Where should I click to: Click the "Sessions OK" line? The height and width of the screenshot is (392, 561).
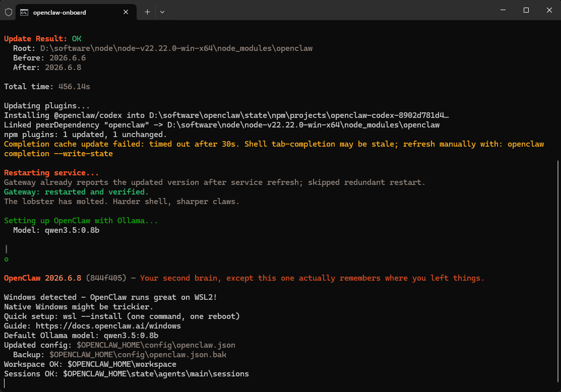click(x=127, y=374)
